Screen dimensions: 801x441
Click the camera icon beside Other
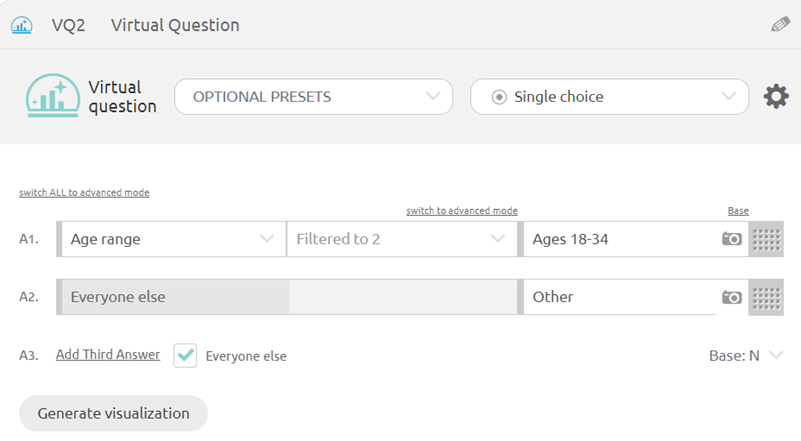[732, 297]
